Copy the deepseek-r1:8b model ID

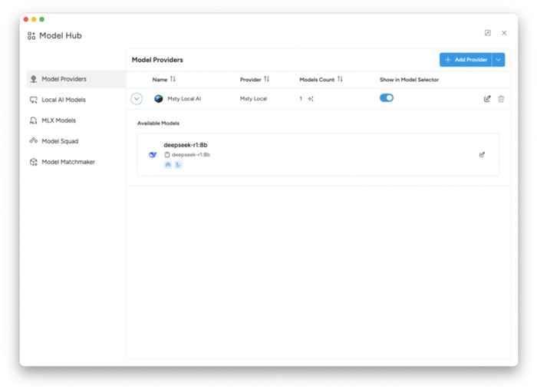(167, 155)
